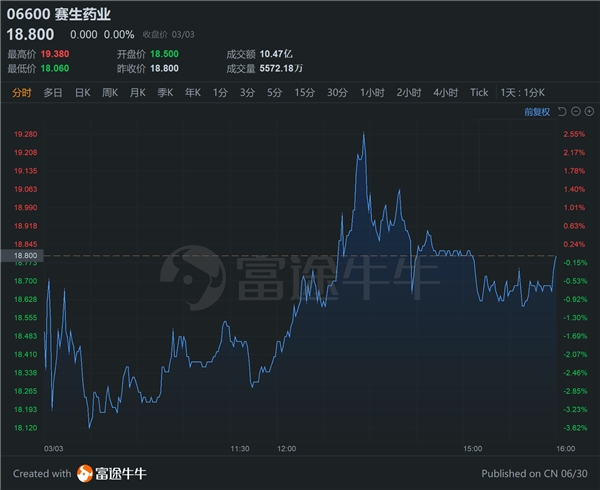
Task: Click the 15:00 time axis label
Action: pyautogui.click(x=473, y=449)
